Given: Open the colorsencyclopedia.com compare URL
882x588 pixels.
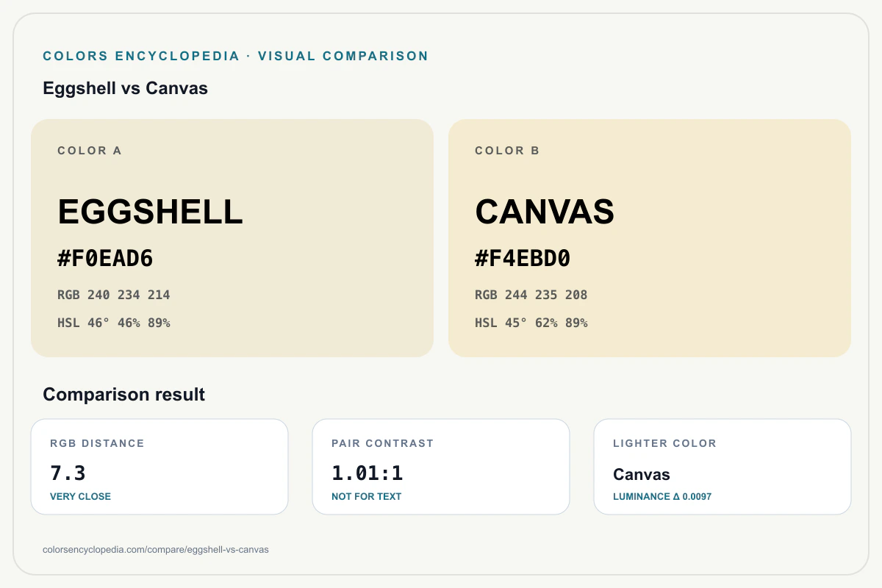Looking at the screenshot, I should coord(156,550).
